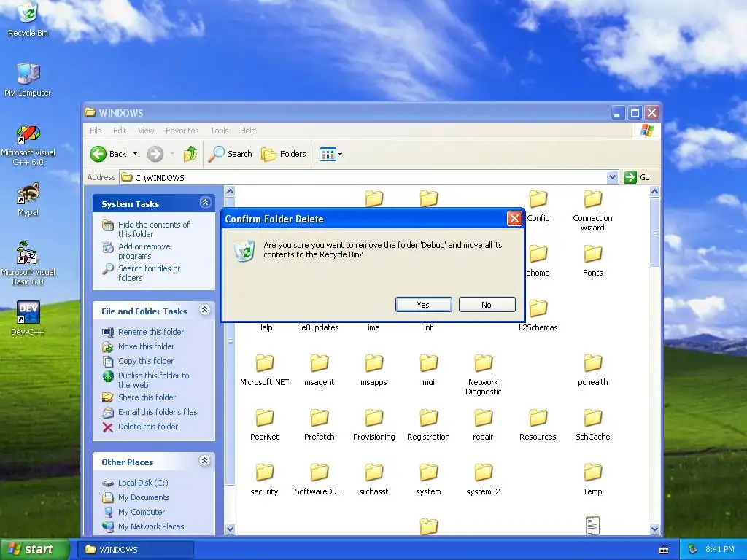Click E-mail this folder's files task

(158, 412)
